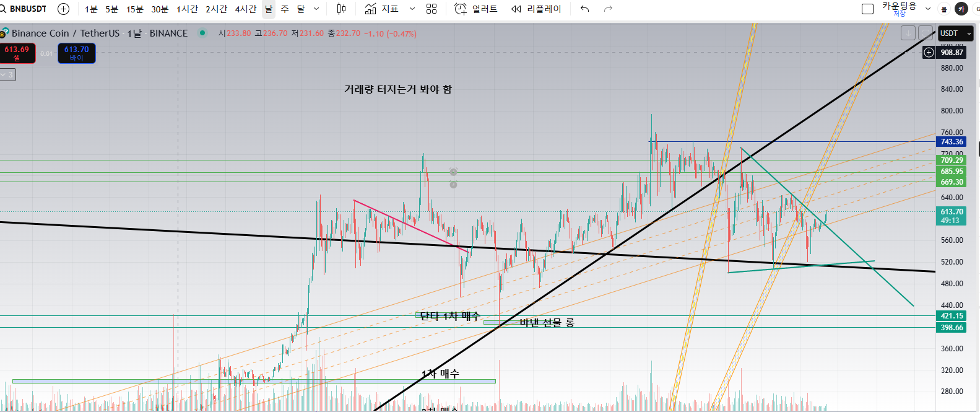Expand the indicator favorites dropdown arrow

(x=412, y=9)
